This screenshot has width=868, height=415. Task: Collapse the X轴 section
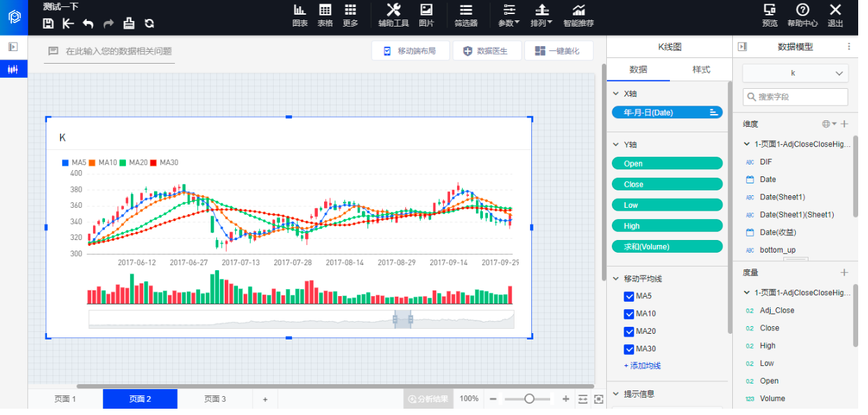click(616, 93)
